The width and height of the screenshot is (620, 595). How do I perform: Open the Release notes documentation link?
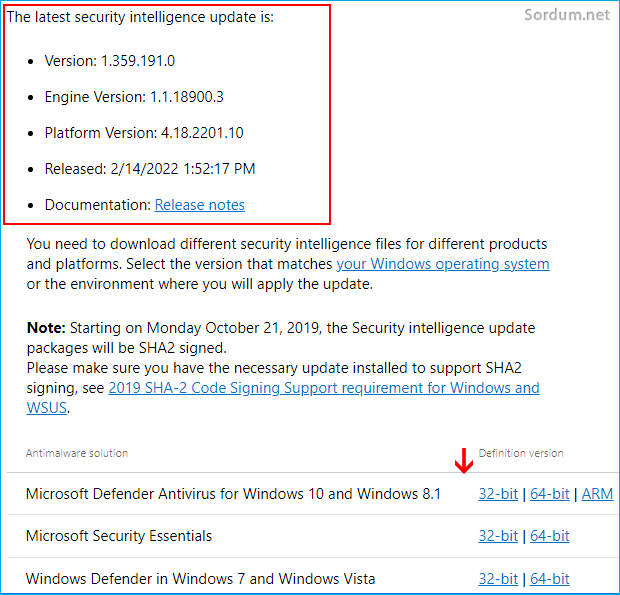click(200, 205)
